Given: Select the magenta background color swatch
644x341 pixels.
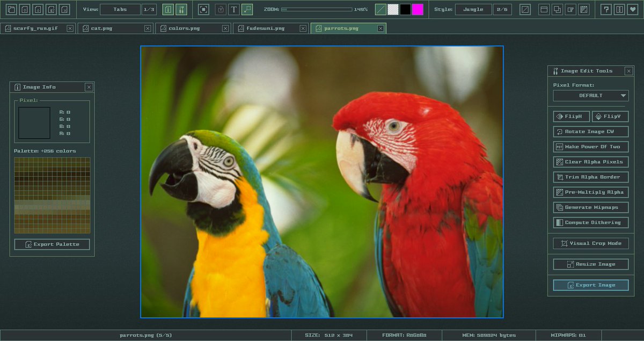Looking at the screenshot, I should (418, 9).
